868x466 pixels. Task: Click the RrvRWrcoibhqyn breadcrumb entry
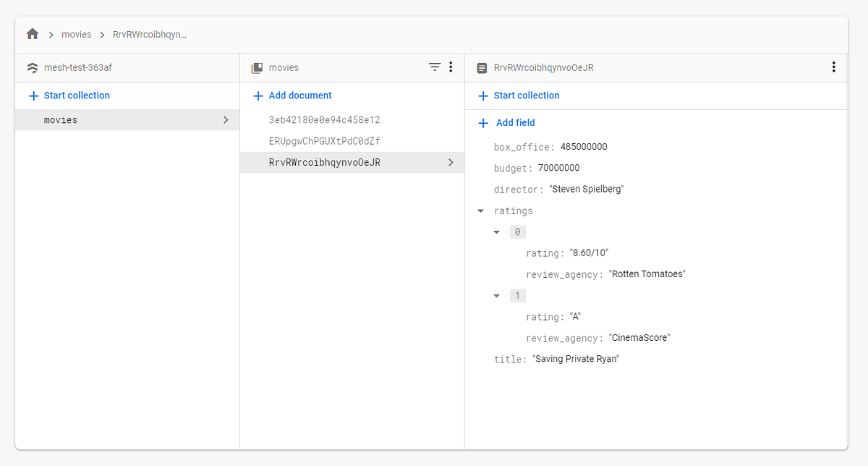point(150,33)
